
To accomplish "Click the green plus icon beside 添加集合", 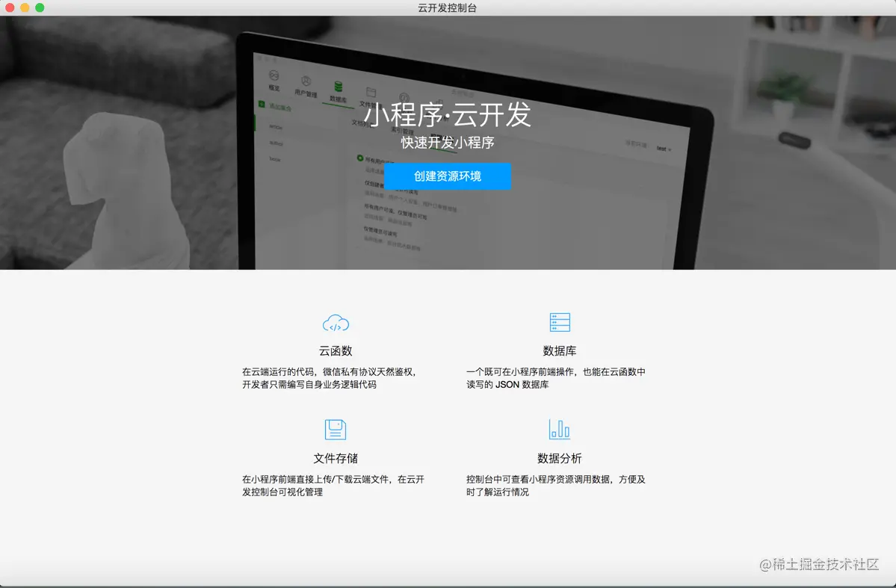I will click(x=262, y=105).
